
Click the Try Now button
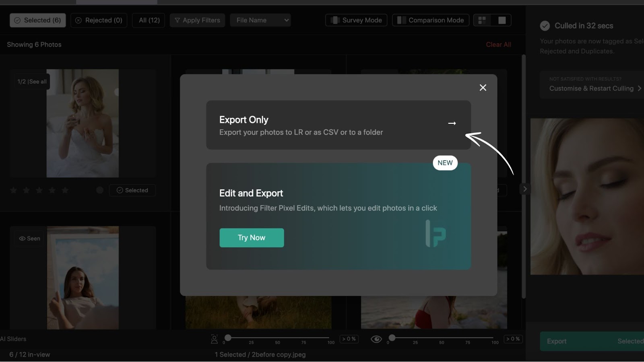252,238
